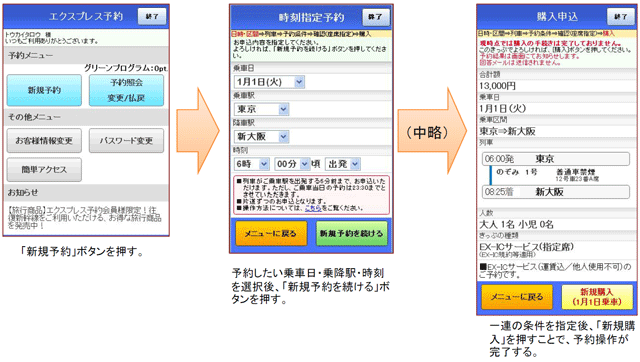Click 新規購入 (1月1日乗車) yellow button
Image resolution: width=640 pixels, height=362 pixels.
coord(597,297)
